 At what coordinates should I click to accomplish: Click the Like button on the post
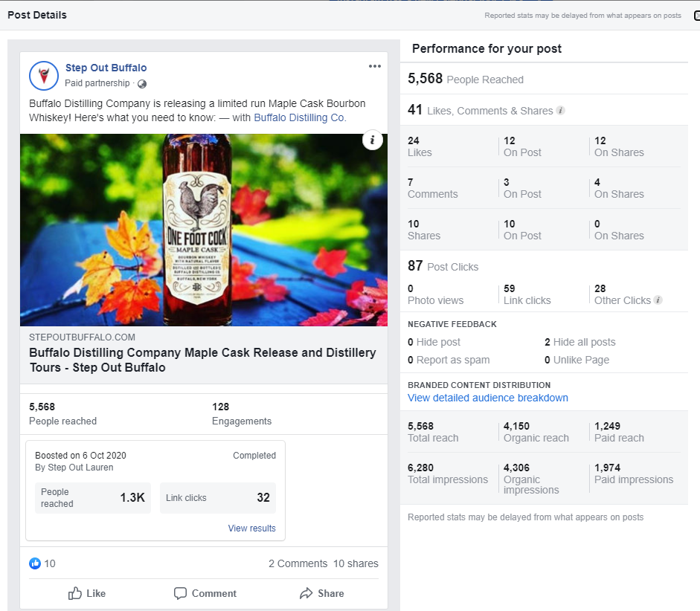coord(87,593)
